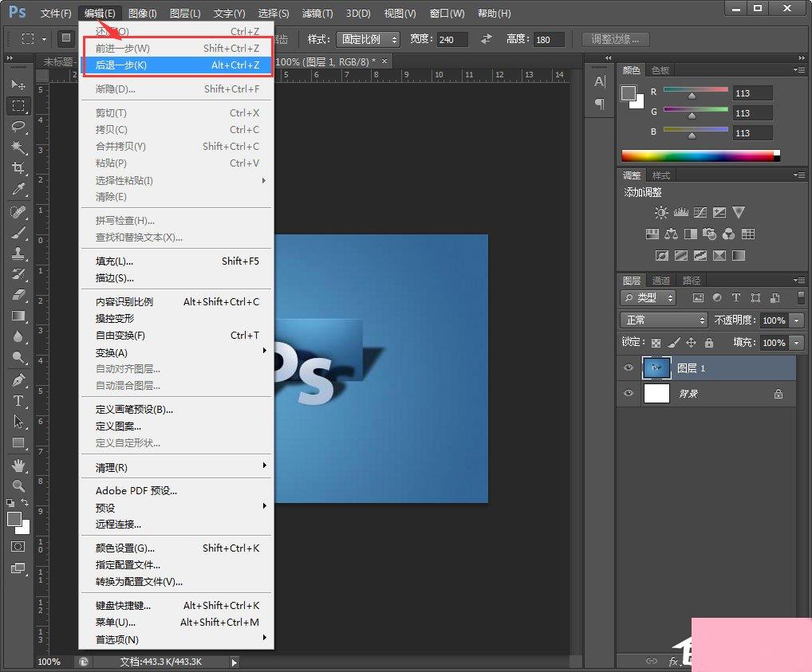Select the Lasso tool

pyautogui.click(x=18, y=126)
